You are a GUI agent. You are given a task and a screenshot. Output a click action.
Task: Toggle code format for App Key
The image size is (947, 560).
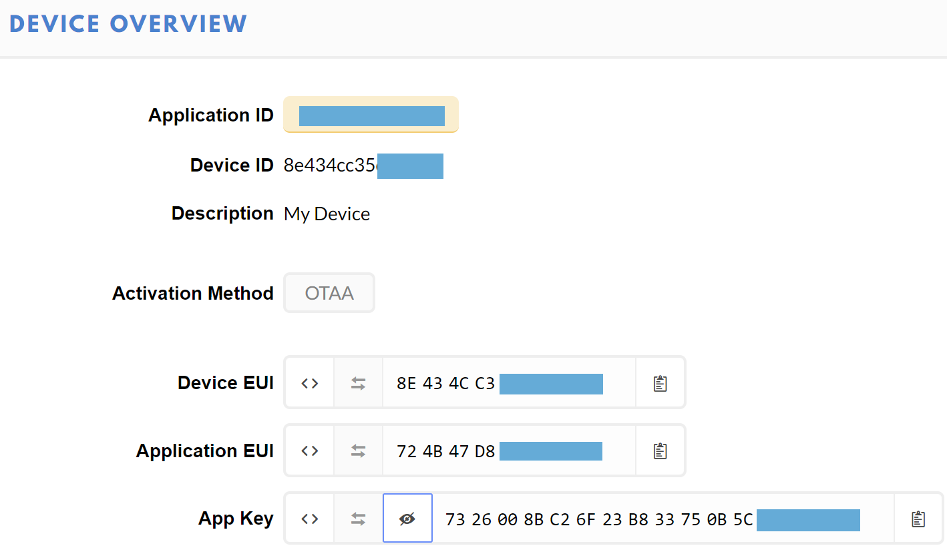[x=309, y=519]
